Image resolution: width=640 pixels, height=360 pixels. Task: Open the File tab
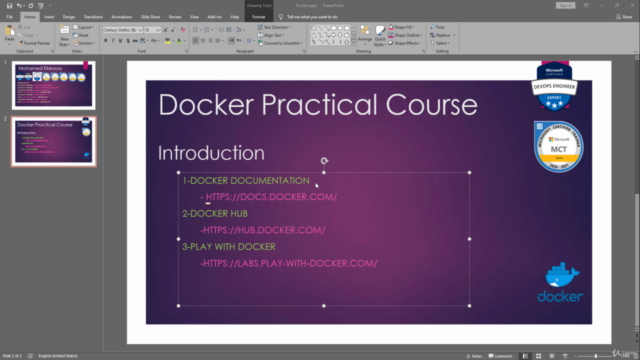pyautogui.click(x=10, y=17)
